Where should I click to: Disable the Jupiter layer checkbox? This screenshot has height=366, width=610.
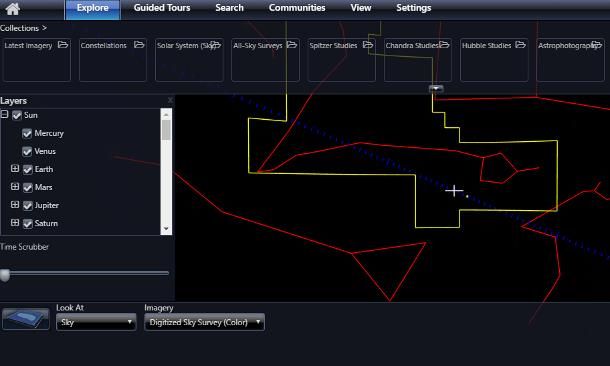(x=28, y=205)
